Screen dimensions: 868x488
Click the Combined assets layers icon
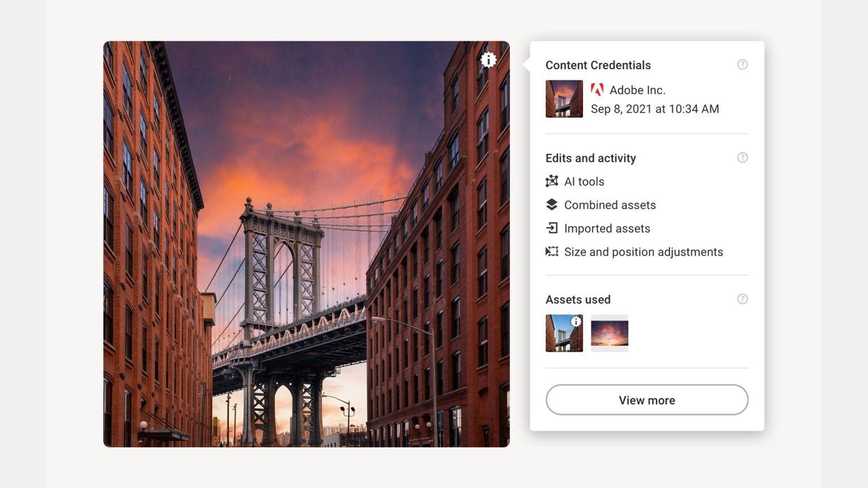(552, 205)
